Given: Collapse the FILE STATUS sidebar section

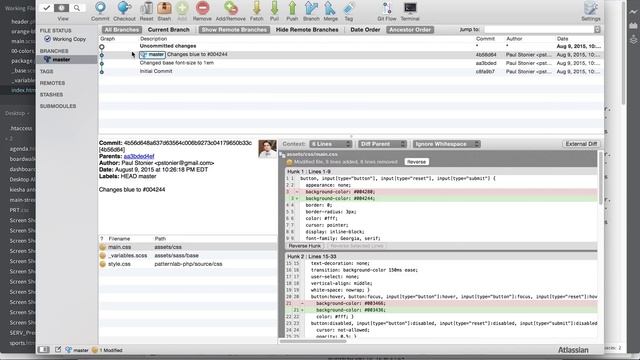Looking at the screenshot, I should tap(56, 31).
